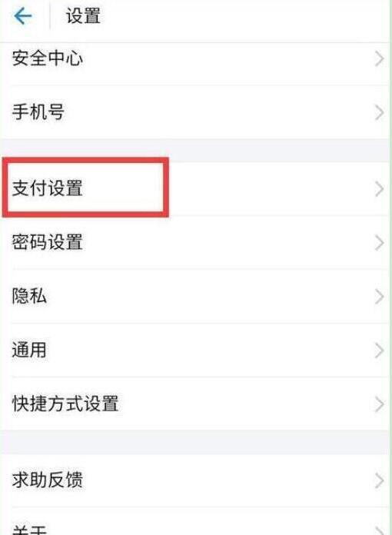Tap chevron arrow beside 手机号
The height and width of the screenshot is (535, 392).
(x=379, y=112)
